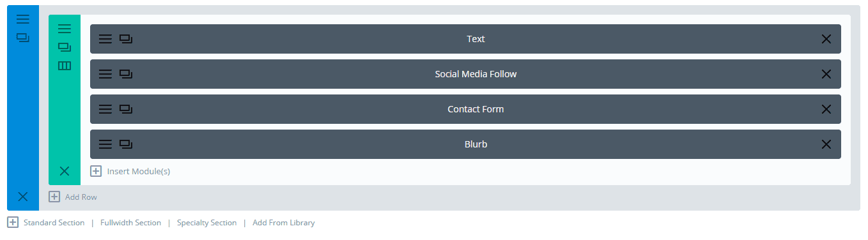Remove the Social Media Follow module

(x=826, y=74)
